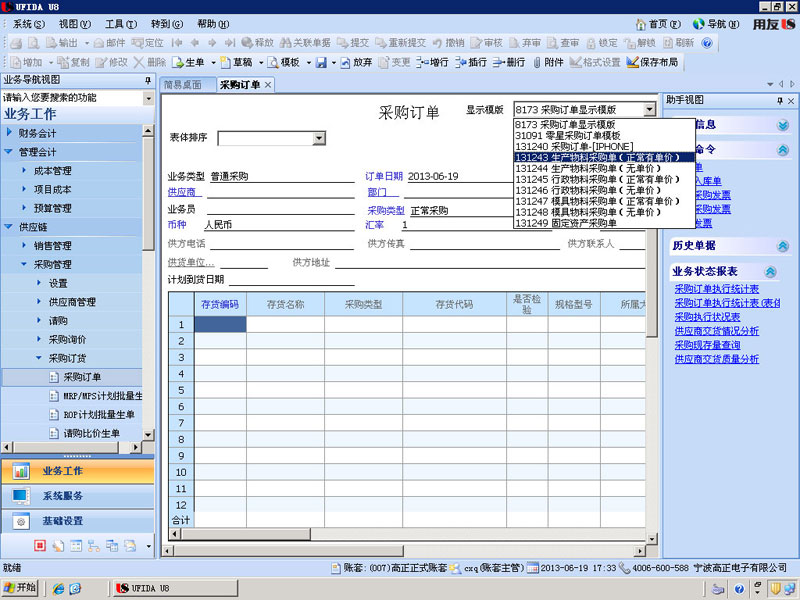Pin the 业务导航视图 panel
This screenshot has width=800, height=600.
click(148, 80)
